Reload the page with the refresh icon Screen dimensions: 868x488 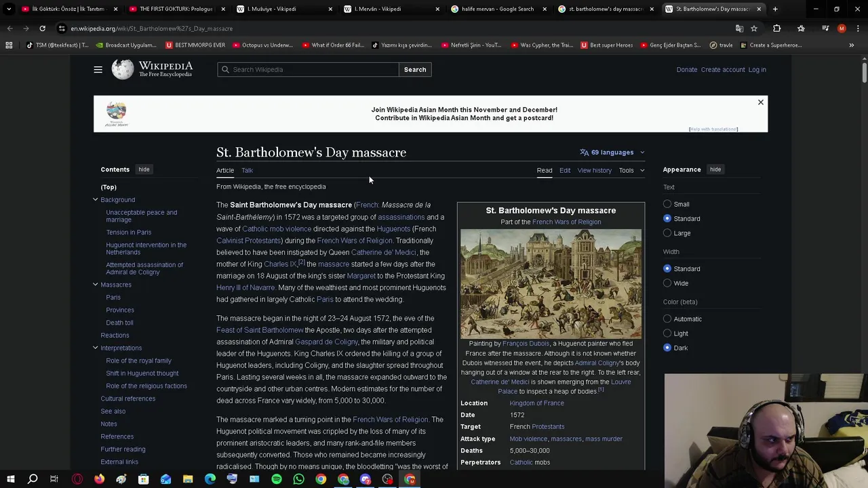[42, 28]
